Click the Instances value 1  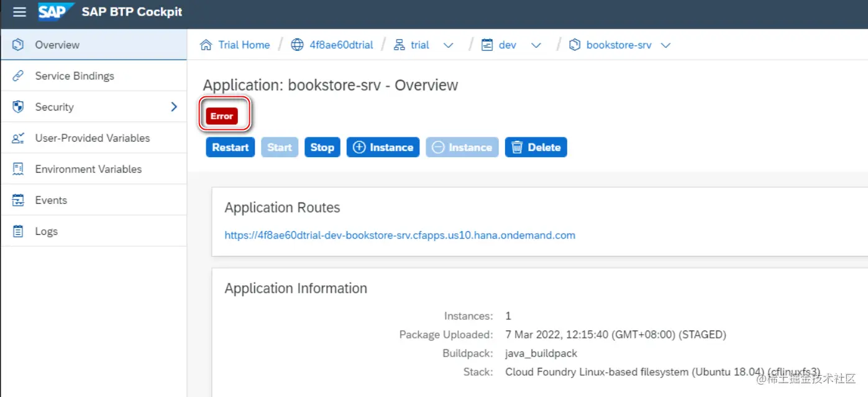508,316
